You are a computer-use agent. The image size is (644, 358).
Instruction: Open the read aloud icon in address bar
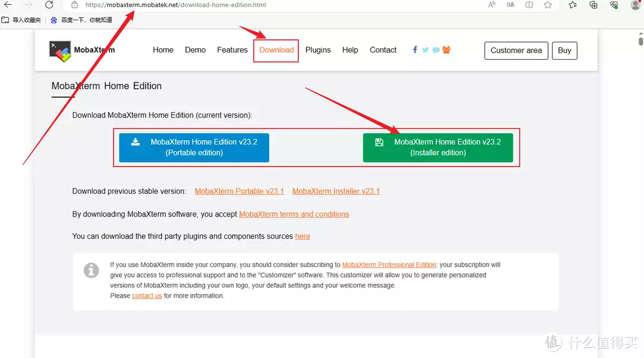491,5
